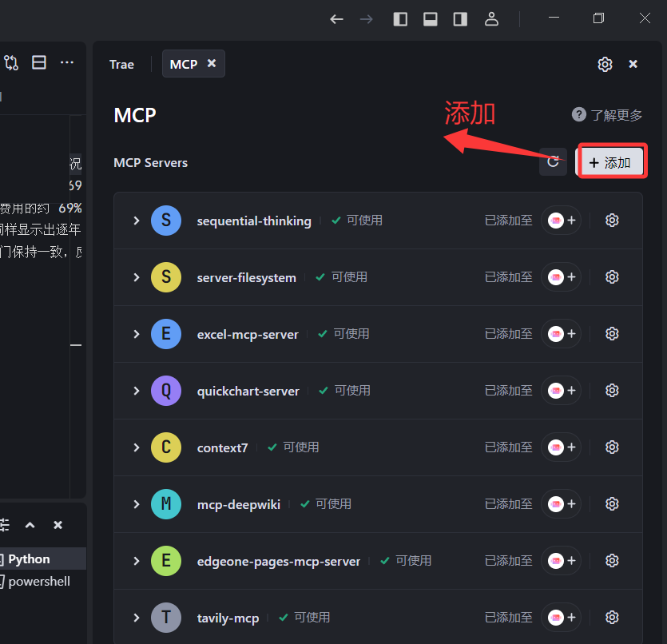The width and height of the screenshot is (667, 644).
Task: Close the MCP tab
Action: (x=212, y=63)
